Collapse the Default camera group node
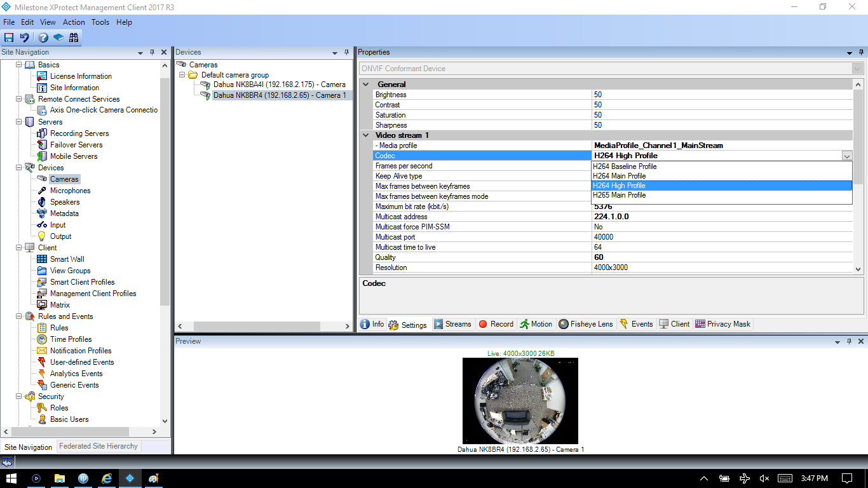 (x=182, y=75)
